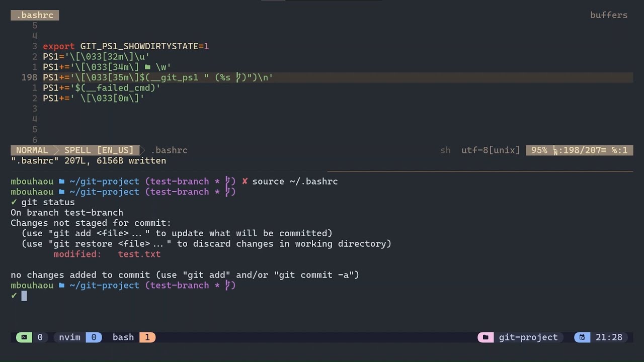Click the .bashrc filename in the statusline
644x362 pixels.
coord(169,150)
